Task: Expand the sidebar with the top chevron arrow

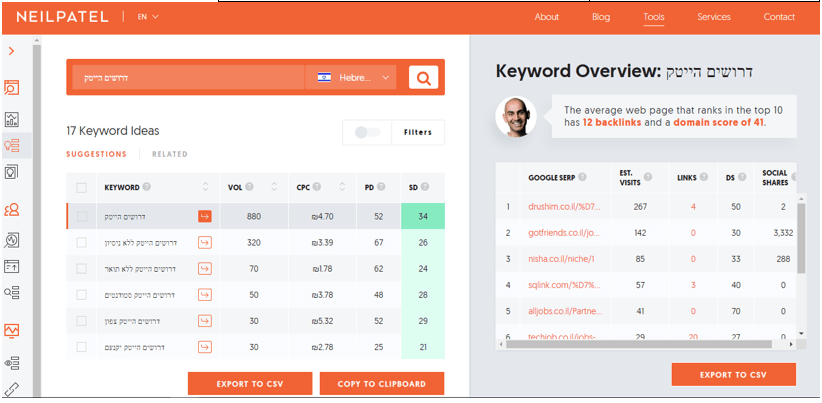Action: coord(11,51)
